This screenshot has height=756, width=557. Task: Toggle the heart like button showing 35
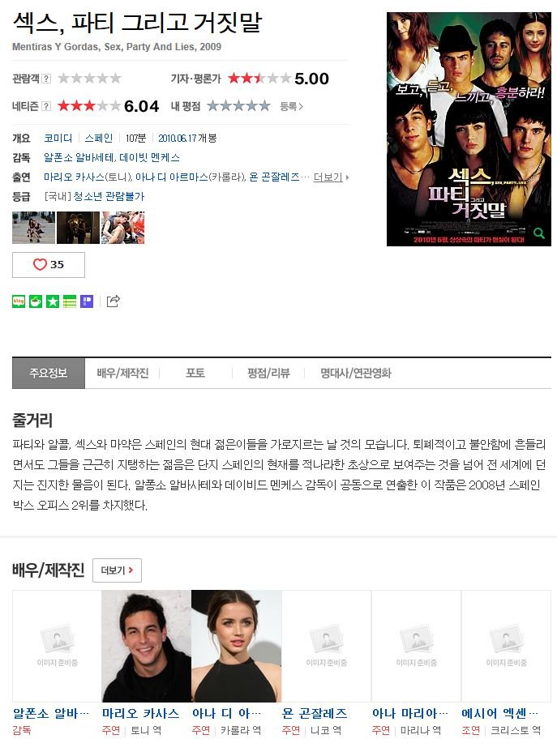(x=48, y=265)
